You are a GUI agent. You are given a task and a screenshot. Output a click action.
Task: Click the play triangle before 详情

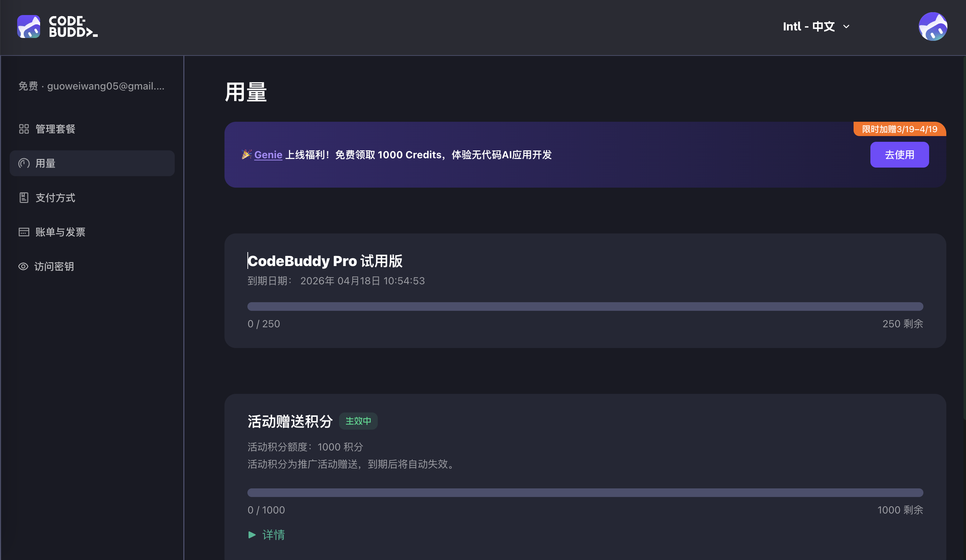pyautogui.click(x=252, y=534)
